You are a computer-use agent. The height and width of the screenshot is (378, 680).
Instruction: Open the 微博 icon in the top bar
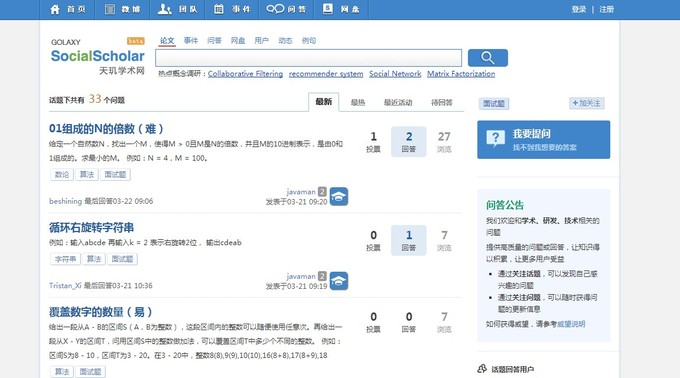110,9
